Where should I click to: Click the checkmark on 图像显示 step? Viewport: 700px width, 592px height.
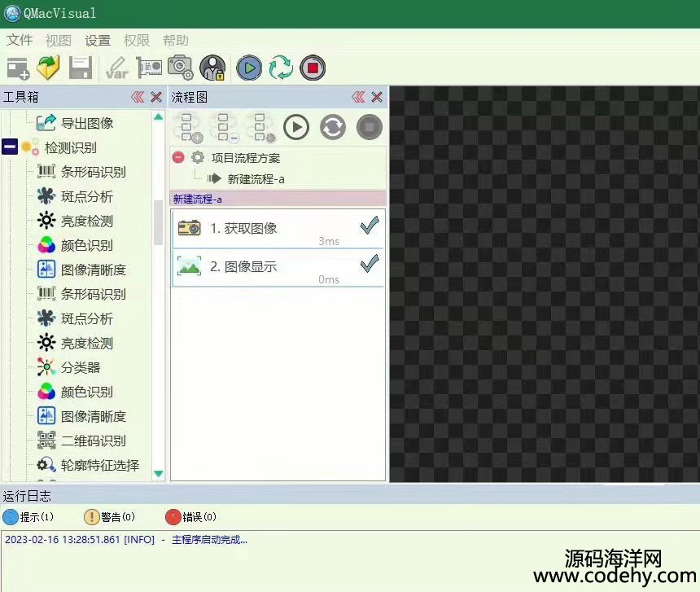click(x=370, y=263)
